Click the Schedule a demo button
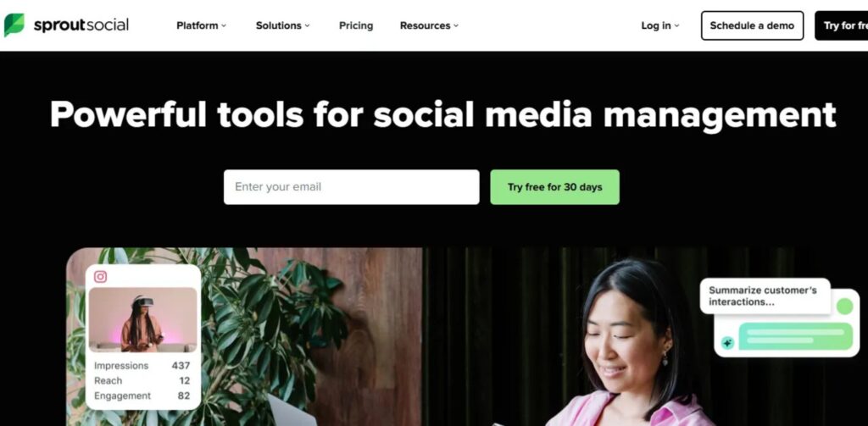Viewport: 868px width, 426px height. tap(753, 25)
